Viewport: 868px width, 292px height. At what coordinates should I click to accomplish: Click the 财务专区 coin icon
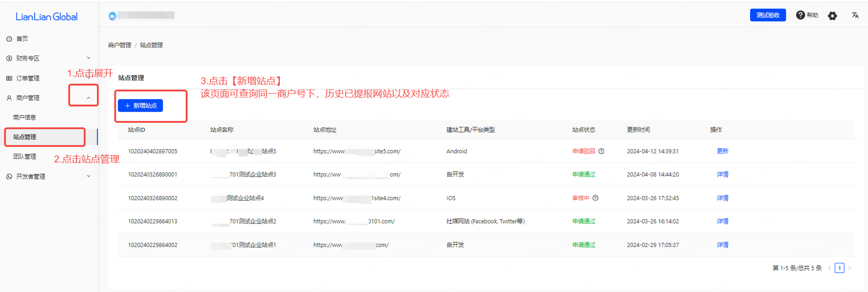point(9,58)
